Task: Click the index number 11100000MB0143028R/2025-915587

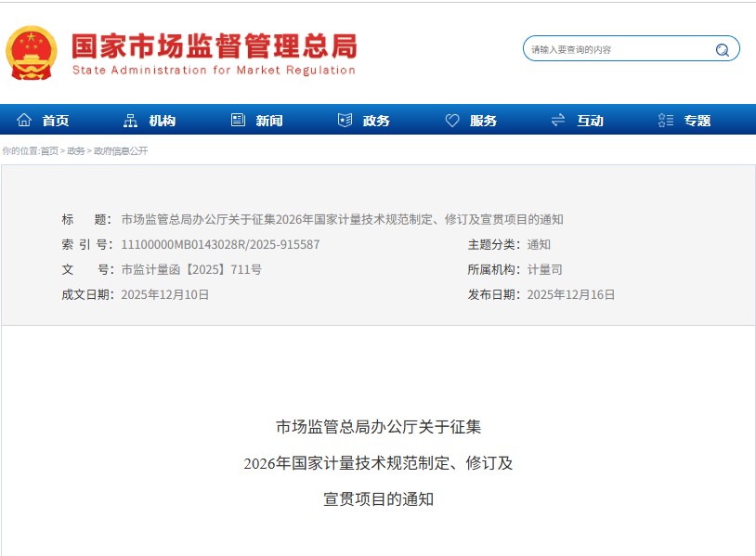Action: (x=220, y=245)
